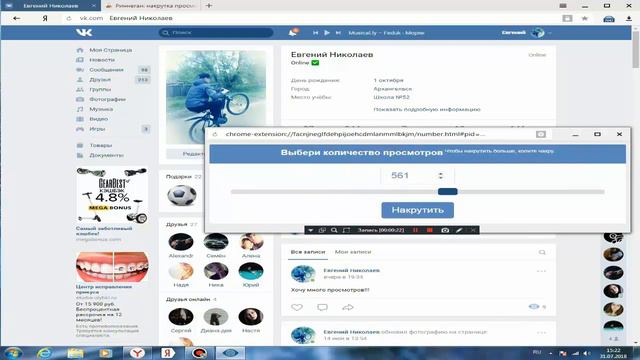Open Internet Explorer from the taskbar

(x=44, y=353)
